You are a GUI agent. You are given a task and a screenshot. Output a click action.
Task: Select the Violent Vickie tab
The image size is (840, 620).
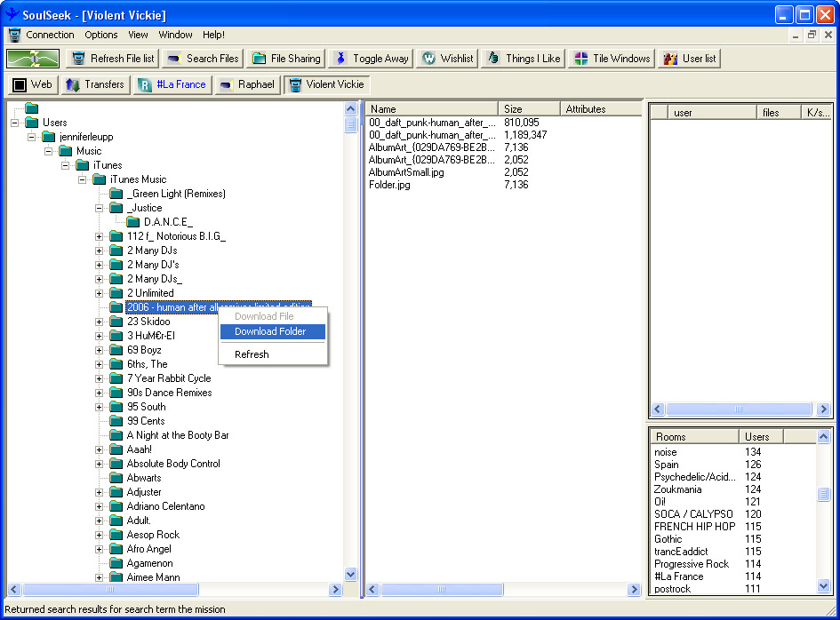pyautogui.click(x=326, y=84)
